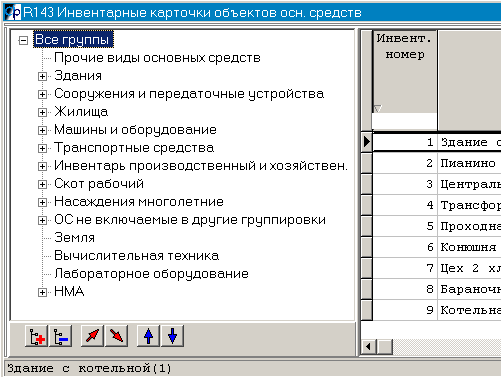Click row selector beside Пианино row

point(367,163)
